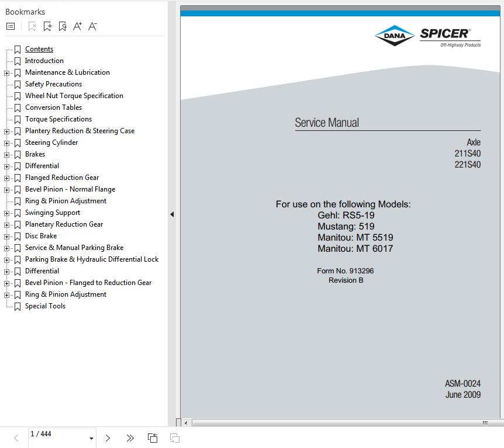
Task: Open the bookmarks options menu icon
Action: point(11,26)
